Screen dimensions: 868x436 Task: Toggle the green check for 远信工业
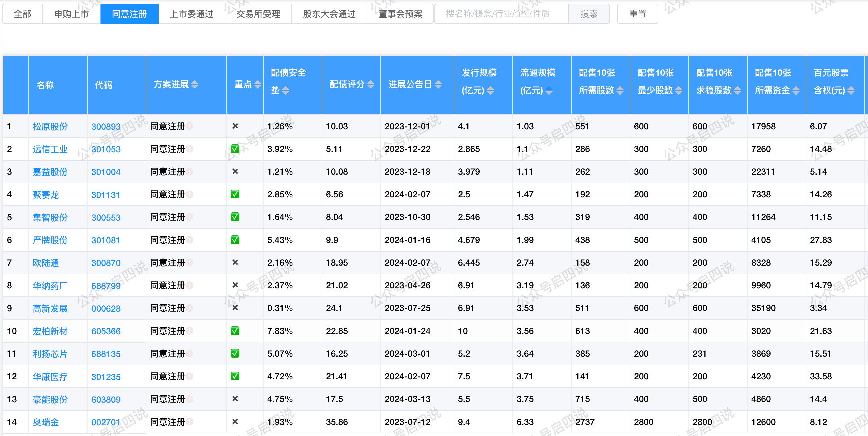[235, 149]
